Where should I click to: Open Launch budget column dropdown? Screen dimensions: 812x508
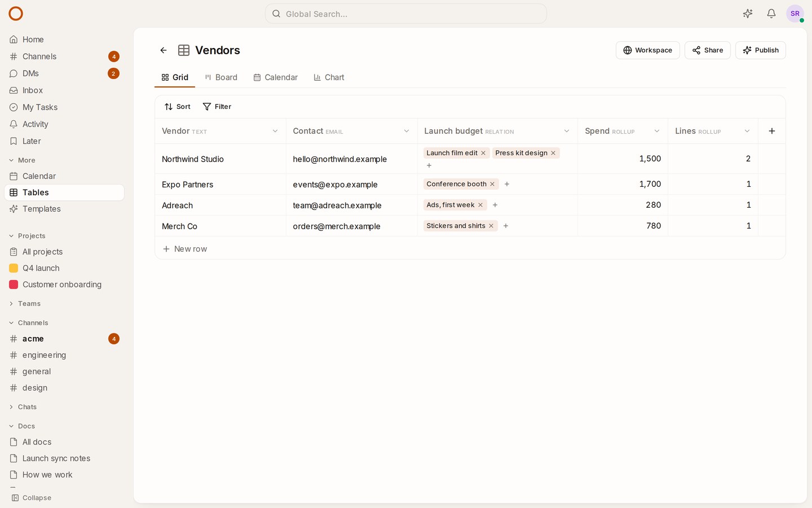pyautogui.click(x=567, y=131)
